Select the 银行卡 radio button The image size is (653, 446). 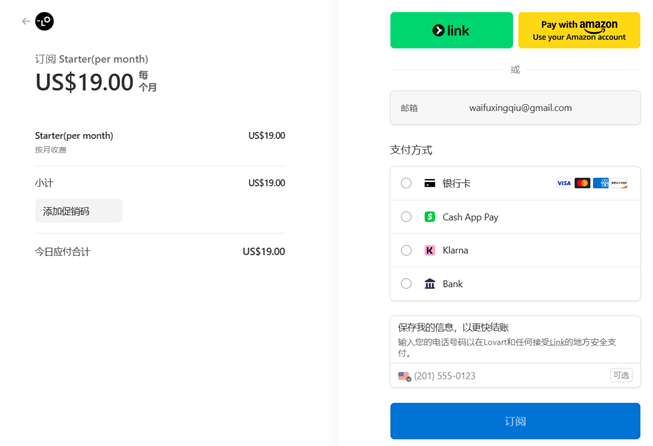click(406, 183)
